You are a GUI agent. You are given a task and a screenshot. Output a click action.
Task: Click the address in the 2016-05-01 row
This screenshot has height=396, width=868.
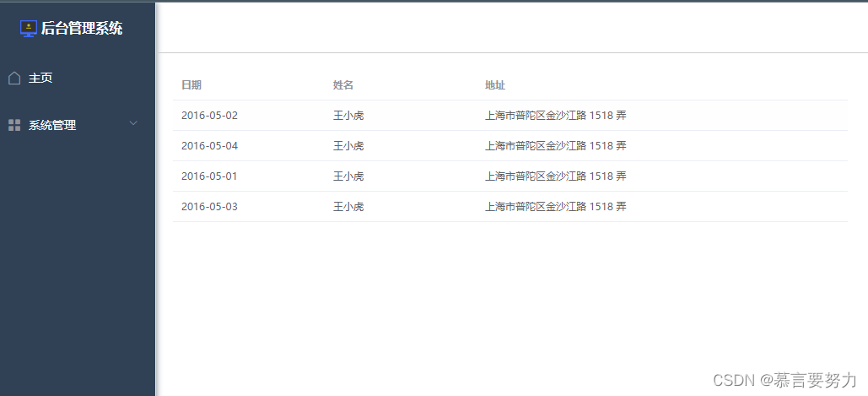click(x=556, y=176)
